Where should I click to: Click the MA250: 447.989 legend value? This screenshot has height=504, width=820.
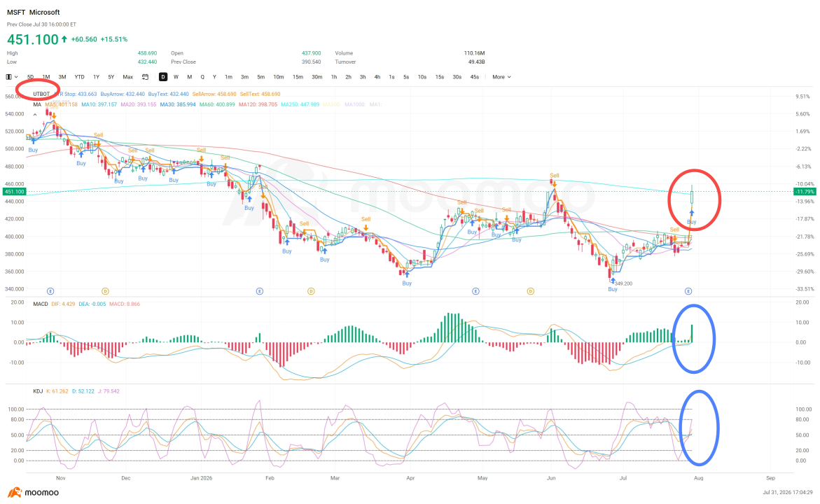pyautogui.click(x=300, y=104)
